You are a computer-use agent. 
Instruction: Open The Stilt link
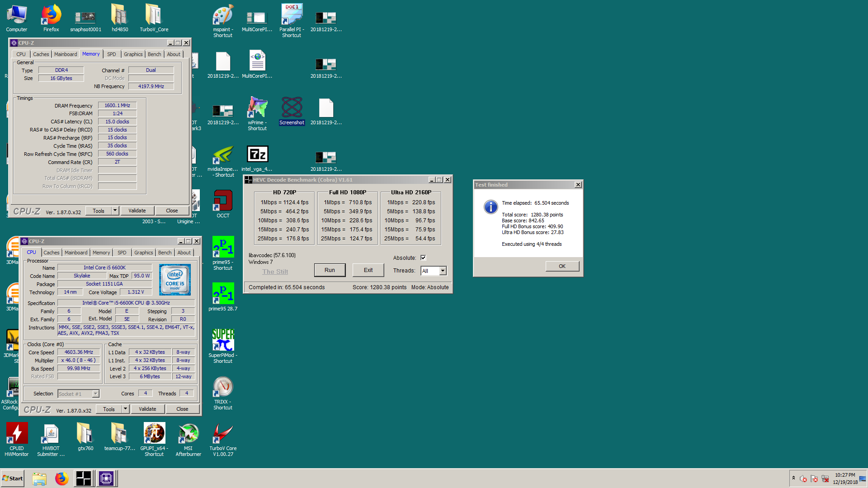[x=275, y=272]
